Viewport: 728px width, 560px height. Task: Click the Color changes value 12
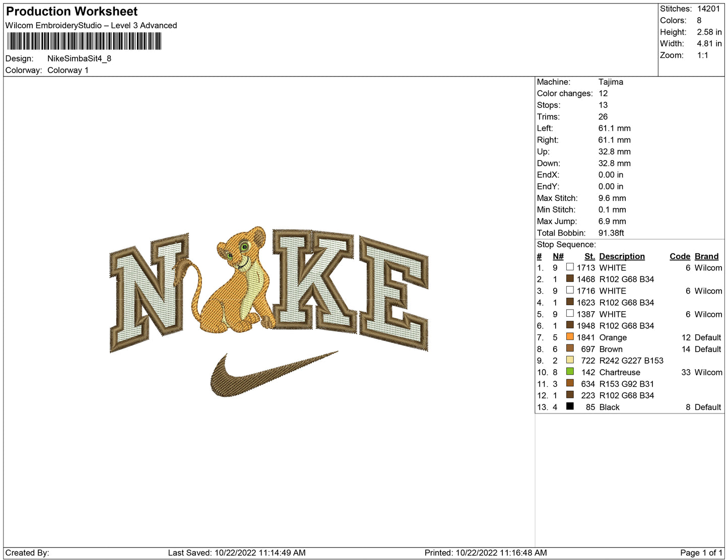(x=603, y=93)
